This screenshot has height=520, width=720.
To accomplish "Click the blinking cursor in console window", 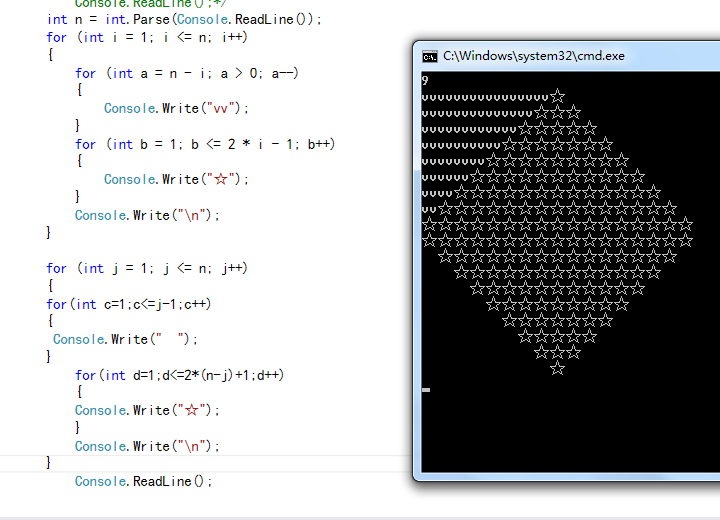I will [x=426, y=390].
